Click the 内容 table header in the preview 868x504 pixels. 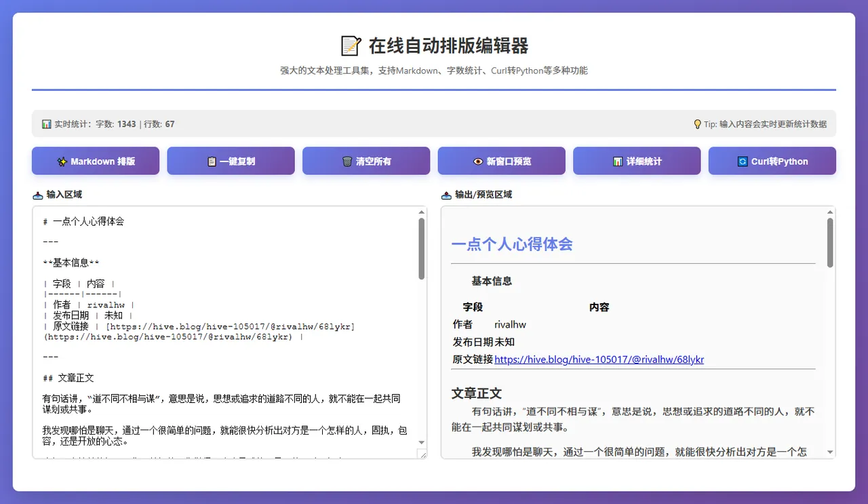[x=599, y=307]
